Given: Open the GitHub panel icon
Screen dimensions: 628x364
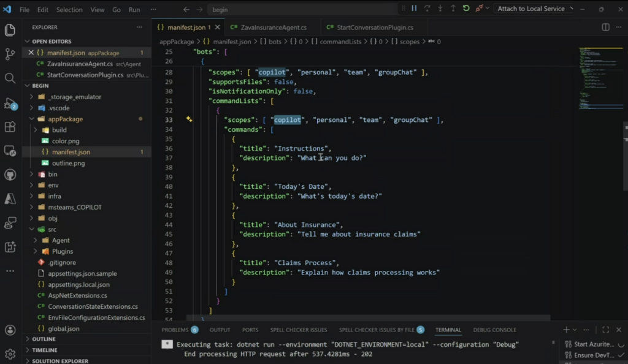Looking at the screenshot, I should (10, 175).
